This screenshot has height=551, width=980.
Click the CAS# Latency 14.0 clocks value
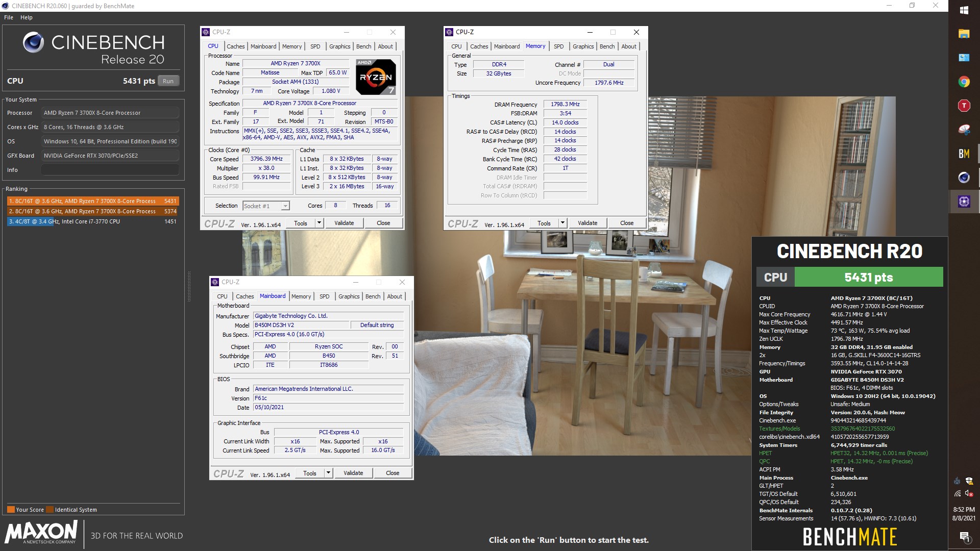pyautogui.click(x=565, y=122)
